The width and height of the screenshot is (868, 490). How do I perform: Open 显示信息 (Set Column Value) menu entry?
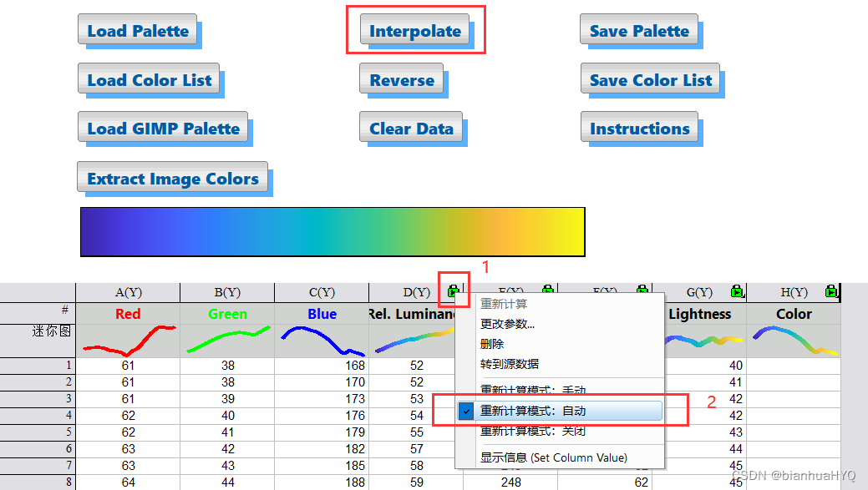(x=553, y=457)
